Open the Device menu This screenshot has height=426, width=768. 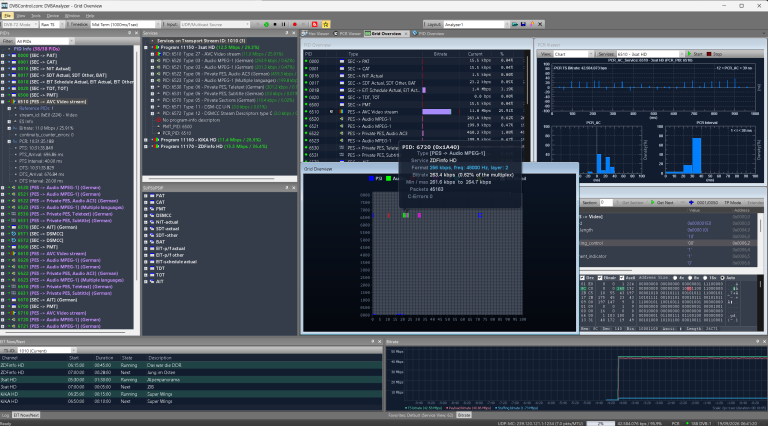52,16
